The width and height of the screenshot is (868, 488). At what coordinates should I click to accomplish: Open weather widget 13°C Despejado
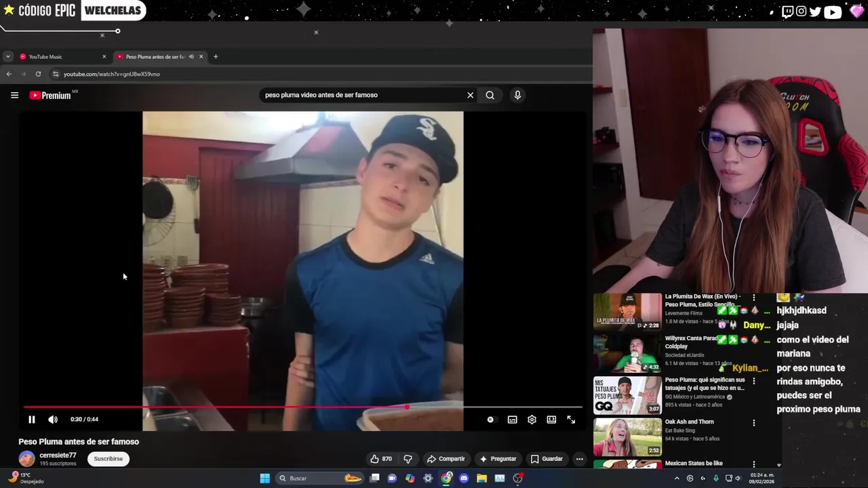click(x=27, y=479)
